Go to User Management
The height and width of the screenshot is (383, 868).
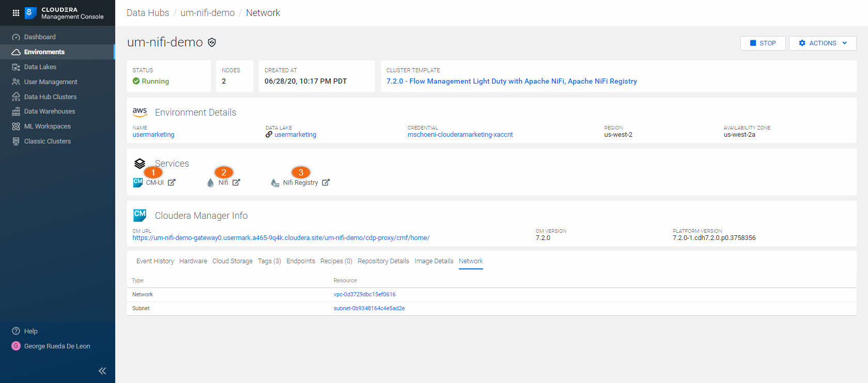pyautogui.click(x=51, y=82)
